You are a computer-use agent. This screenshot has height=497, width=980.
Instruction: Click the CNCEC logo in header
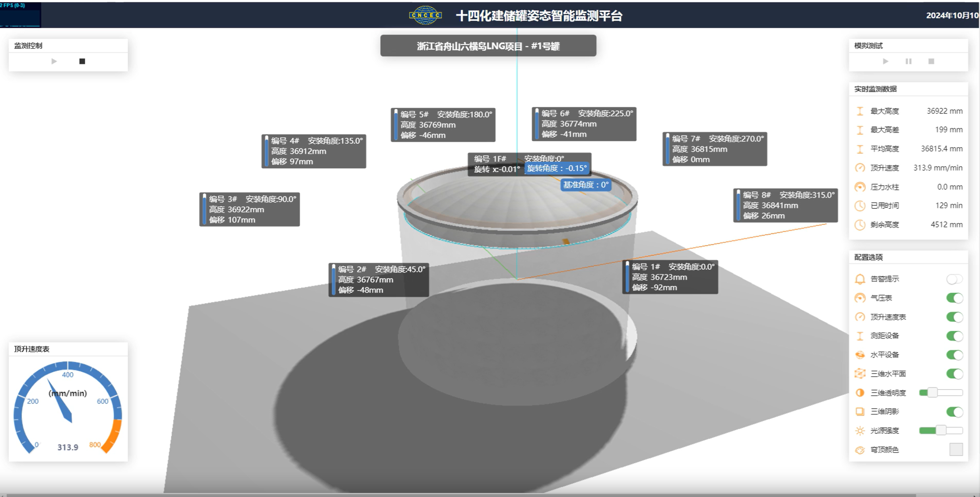[x=425, y=15]
